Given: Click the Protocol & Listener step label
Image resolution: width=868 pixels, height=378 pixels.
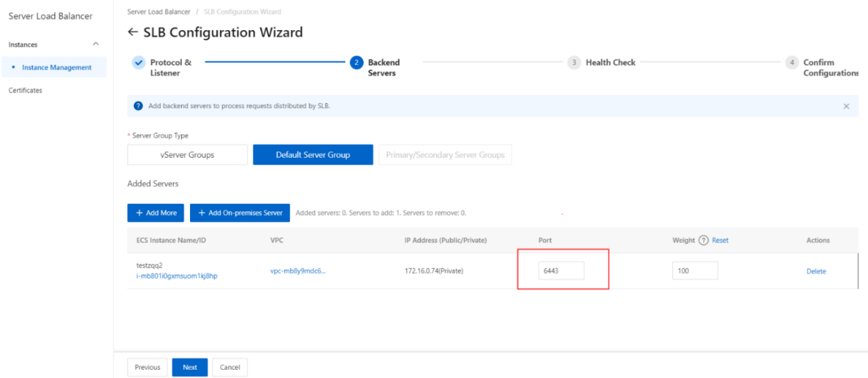Looking at the screenshot, I should pos(171,68).
